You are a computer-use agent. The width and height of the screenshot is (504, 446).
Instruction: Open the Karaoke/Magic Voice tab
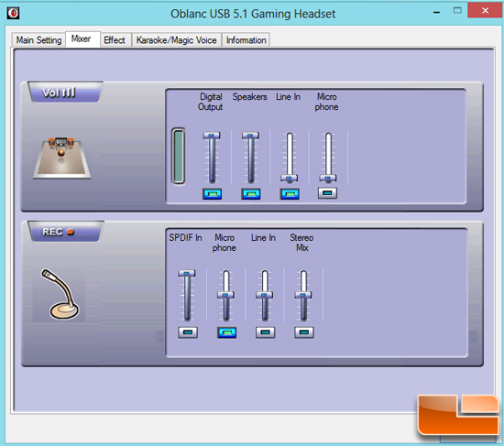176,40
